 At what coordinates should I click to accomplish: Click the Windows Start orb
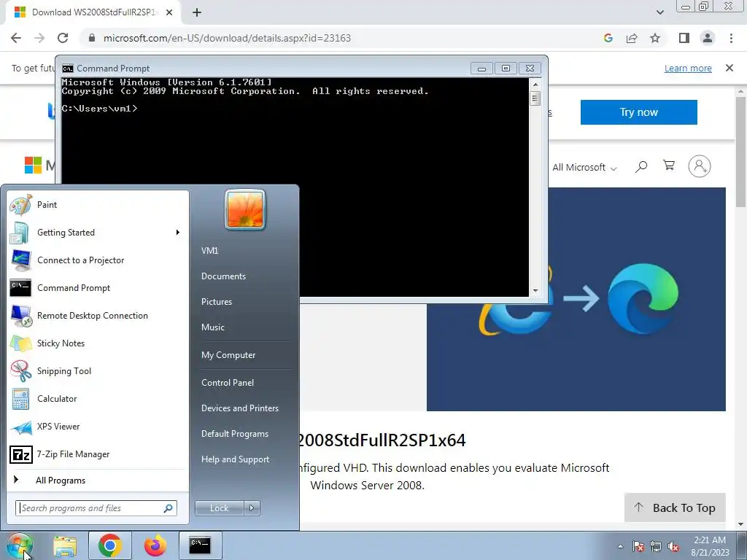(x=19, y=546)
